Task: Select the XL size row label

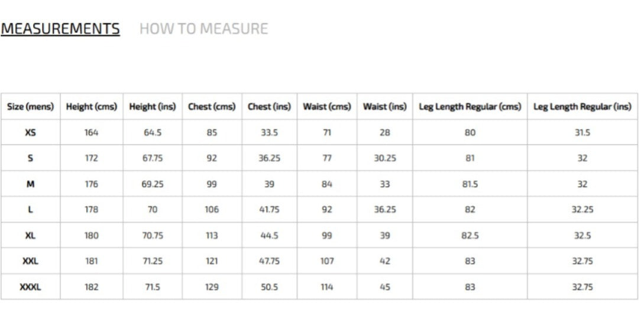Action: [x=30, y=235]
